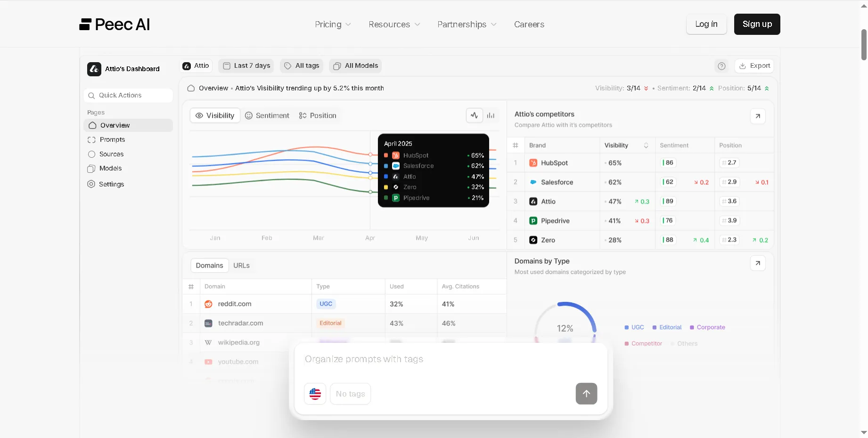Export the dashboard data
The image size is (868, 438).
[x=754, y=66]
